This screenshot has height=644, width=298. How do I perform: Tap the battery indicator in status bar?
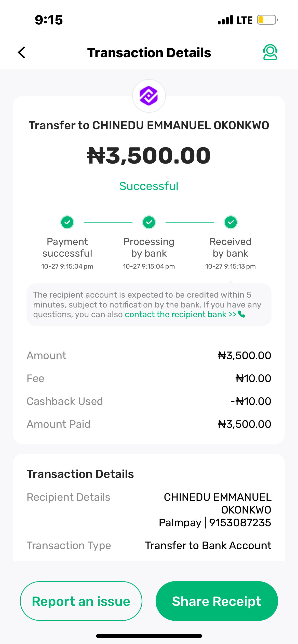(x=267, y=20)
